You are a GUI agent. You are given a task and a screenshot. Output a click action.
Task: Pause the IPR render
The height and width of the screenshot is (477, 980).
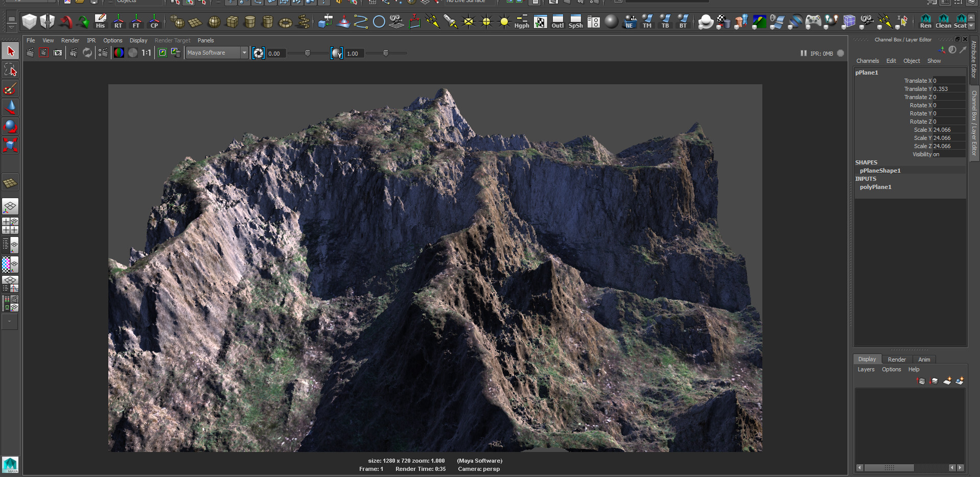pos(803,53)
